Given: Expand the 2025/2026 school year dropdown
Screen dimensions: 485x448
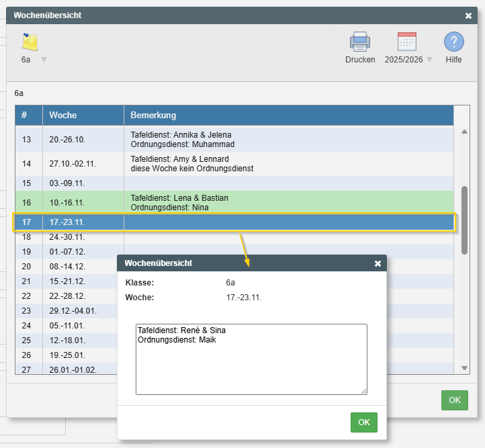Looking at the screenshot, I should tap(429, 60).
